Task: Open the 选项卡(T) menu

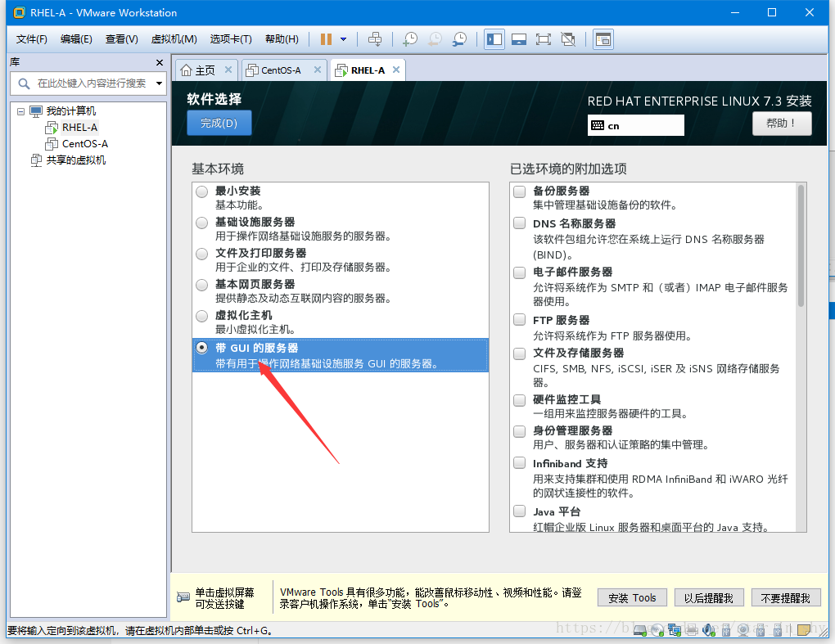Action: pos(231,39)
